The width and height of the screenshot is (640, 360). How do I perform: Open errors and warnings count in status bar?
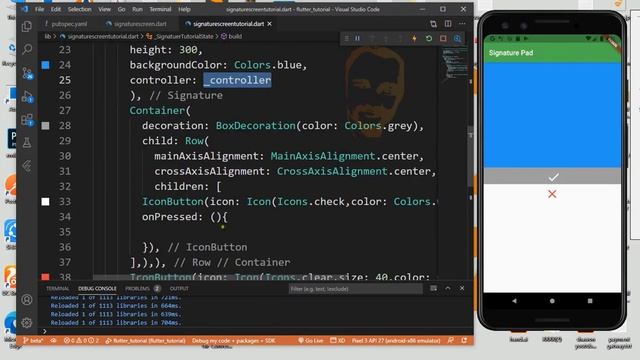(x=81, y=340)
